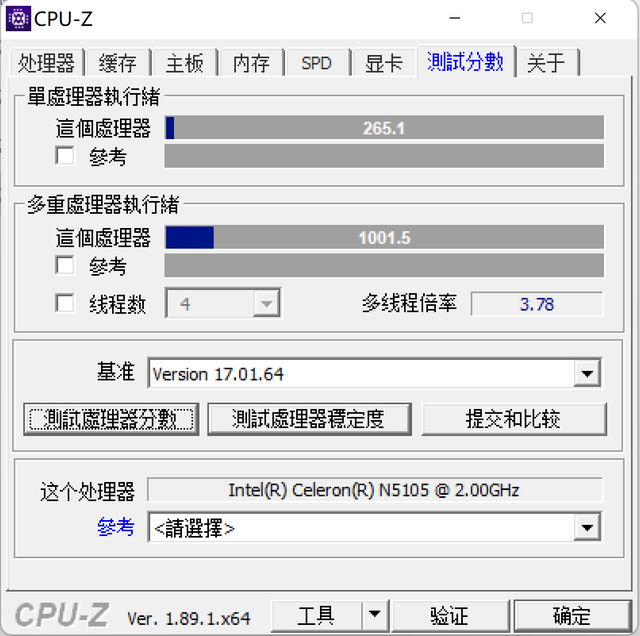Toggle the 线程数 checkbox

coord(65,303)
